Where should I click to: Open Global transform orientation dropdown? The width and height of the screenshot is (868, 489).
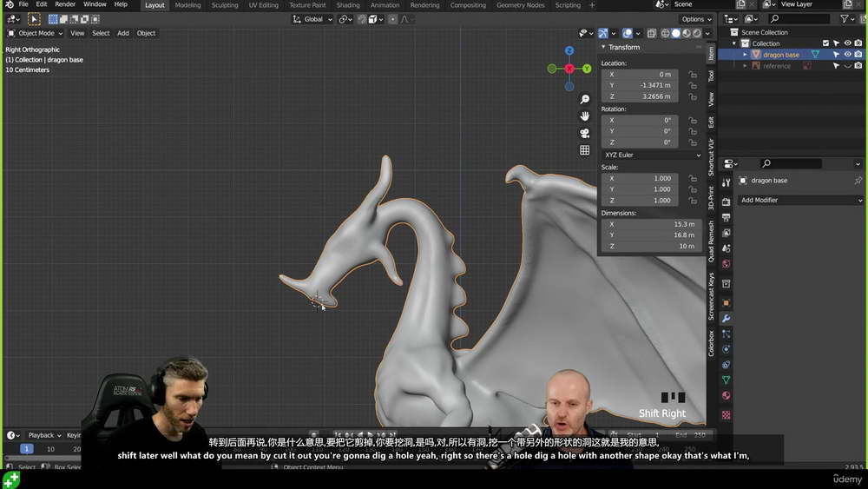pyautogui.click(x=312, y=19)
